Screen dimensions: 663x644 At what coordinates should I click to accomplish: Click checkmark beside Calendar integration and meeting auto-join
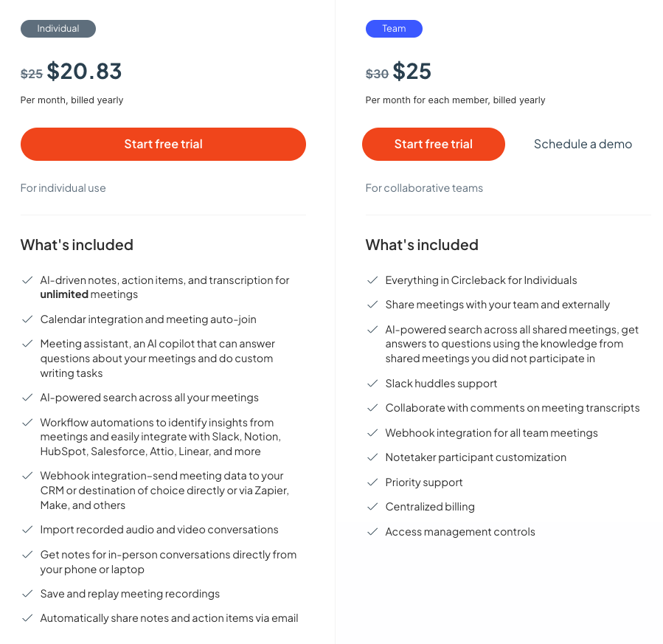click(x=27, y=319)
